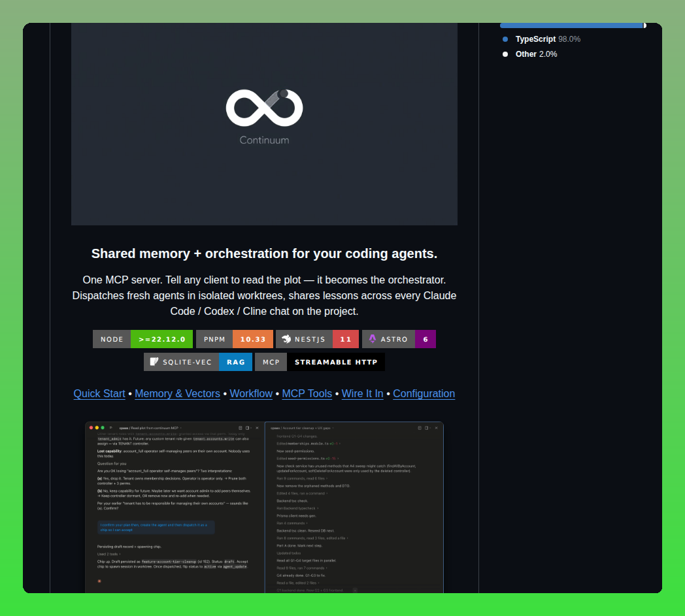Open the Workflow link
Screen dimensions: 685x616
(x=251, y=393)
